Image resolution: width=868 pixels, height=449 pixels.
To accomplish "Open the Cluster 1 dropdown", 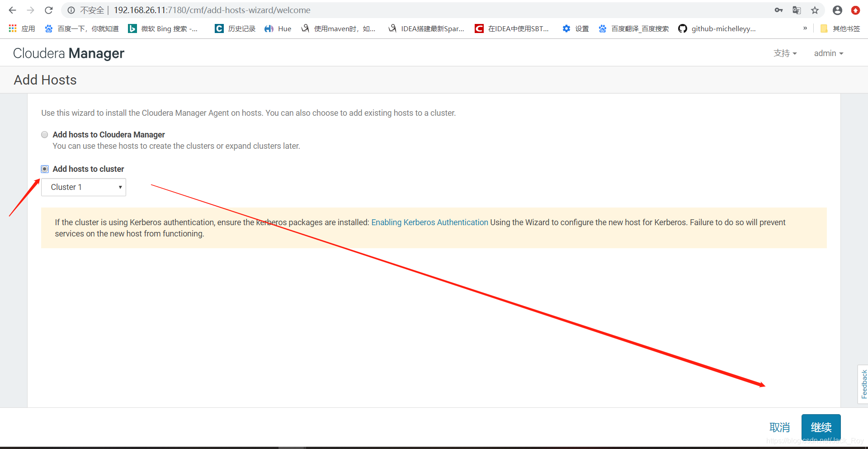I will point(84,187).
